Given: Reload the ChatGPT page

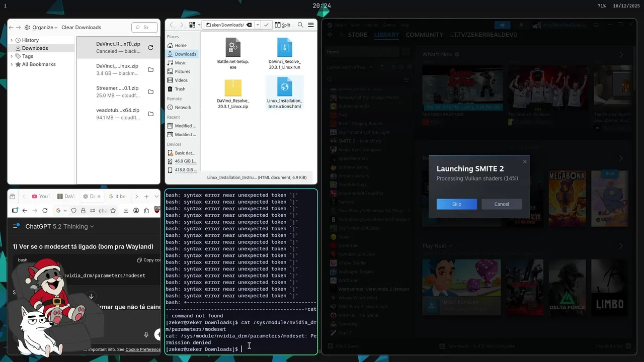Looking at the screenshot, I should pos(45,211).
